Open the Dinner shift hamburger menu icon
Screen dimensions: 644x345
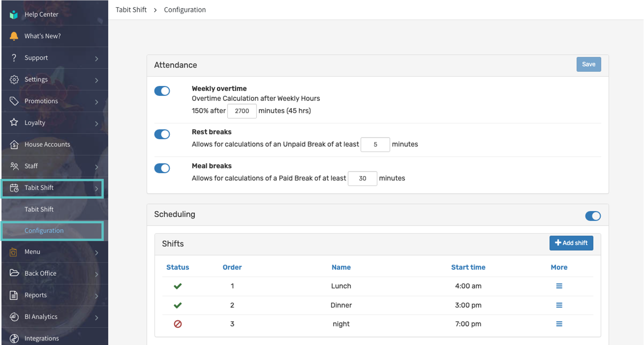[x=559, y=305]
